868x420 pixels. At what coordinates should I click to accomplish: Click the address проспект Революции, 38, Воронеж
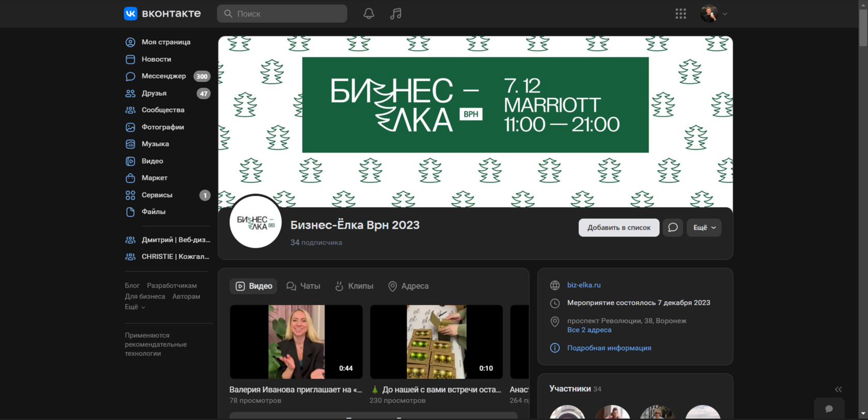[x=627, y=321]
